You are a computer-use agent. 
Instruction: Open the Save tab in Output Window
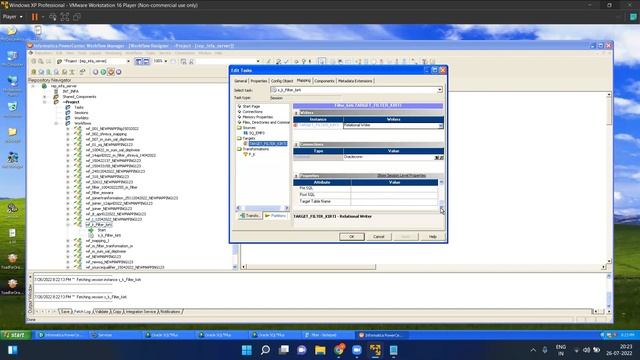(65, 311)
